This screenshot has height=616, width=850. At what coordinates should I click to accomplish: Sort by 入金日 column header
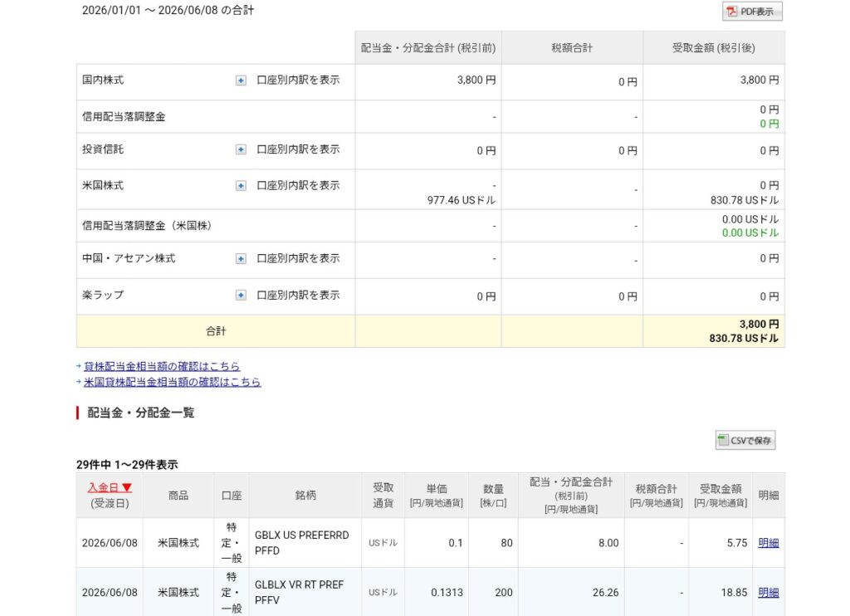tap(110, 487)
